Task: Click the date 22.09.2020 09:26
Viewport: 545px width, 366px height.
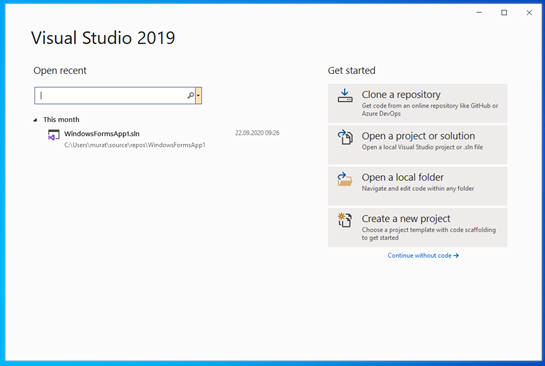Action: (x=257, y=133)
